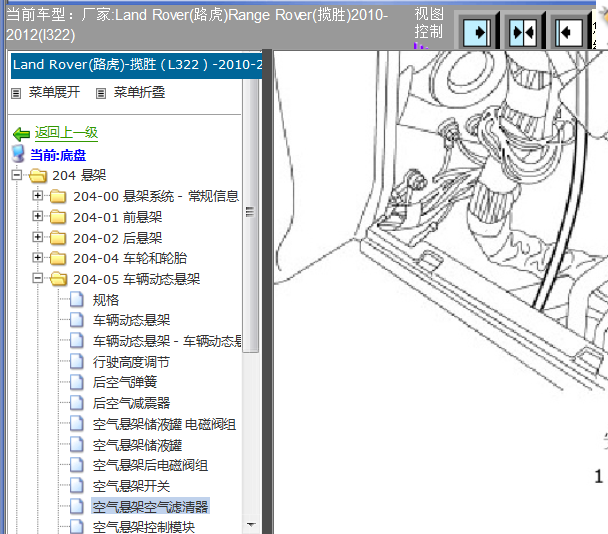Click the 菜单展开 expand-menu icon
The image size is (608, 534).
[x=16, y=93]
